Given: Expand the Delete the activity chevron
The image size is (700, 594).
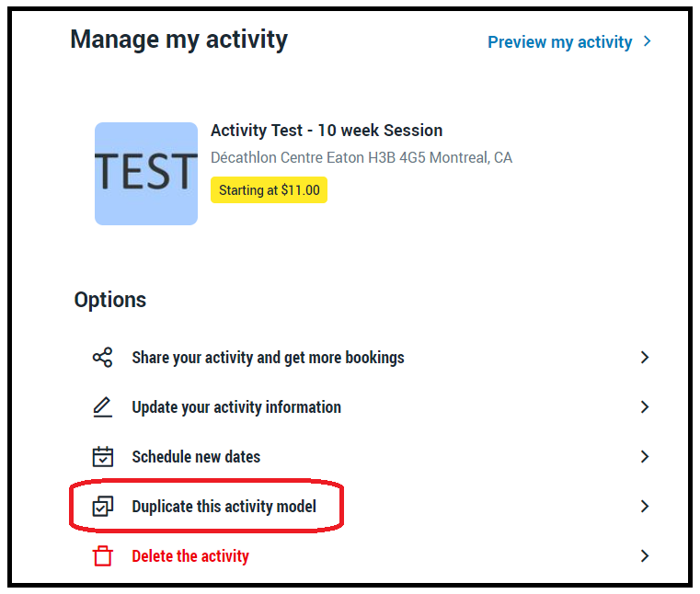Looking at the screenshot, I should [x=645, y=556].
